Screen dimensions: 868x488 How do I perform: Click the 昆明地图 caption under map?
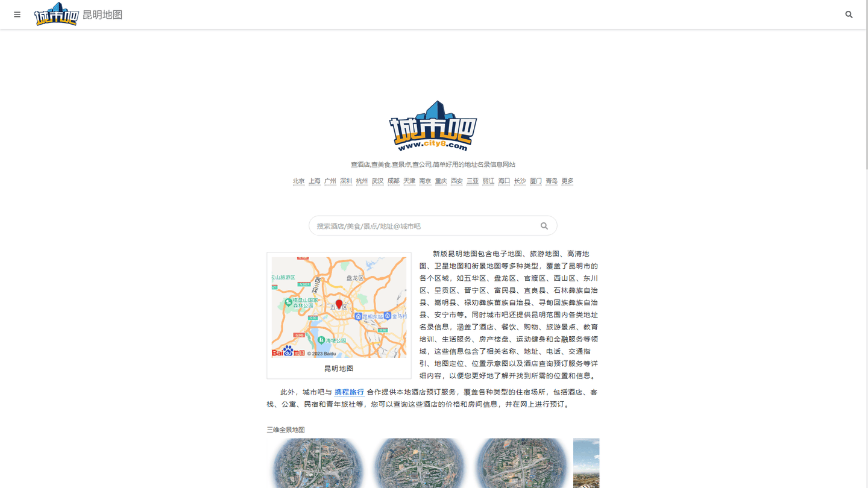click(339, 369)
